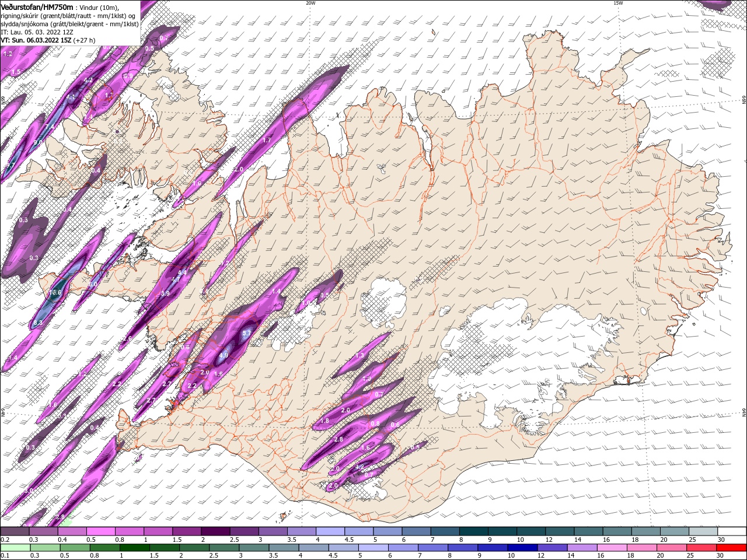Screen dimensions: 747x560
Task: Click the '1.3' precipitation value on map
Action: click(359, 355)
